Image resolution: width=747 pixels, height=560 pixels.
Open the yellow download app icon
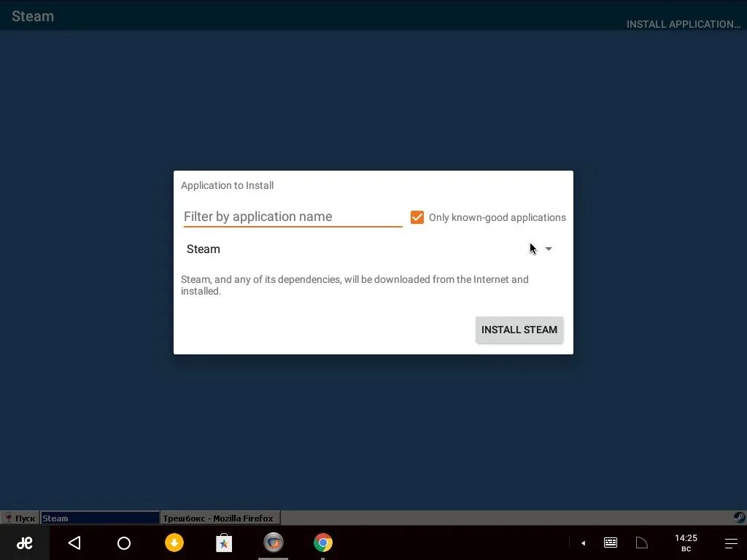click(x=174, y=542)
